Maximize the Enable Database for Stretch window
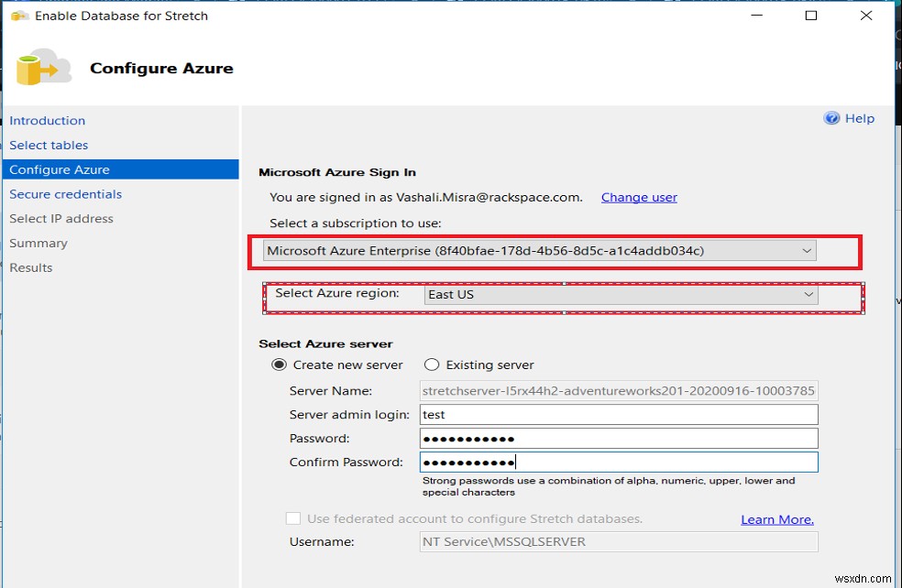Screen dimensions: 902x588 811,16
